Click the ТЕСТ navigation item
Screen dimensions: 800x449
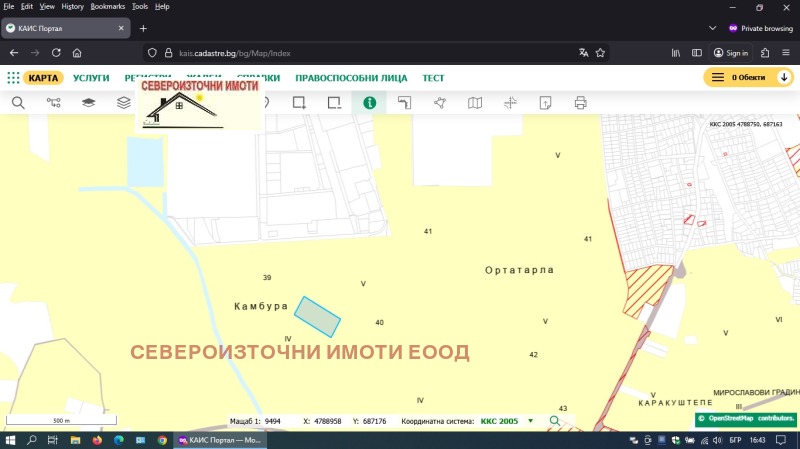(433, 77)
